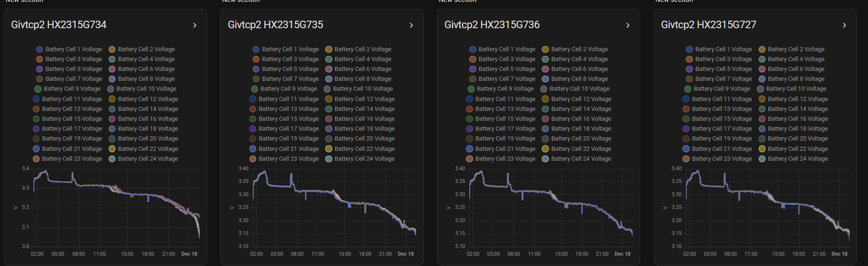Toggle Battery Cell 17 Voltage in HX2315G735 legend

click(284, 129)
